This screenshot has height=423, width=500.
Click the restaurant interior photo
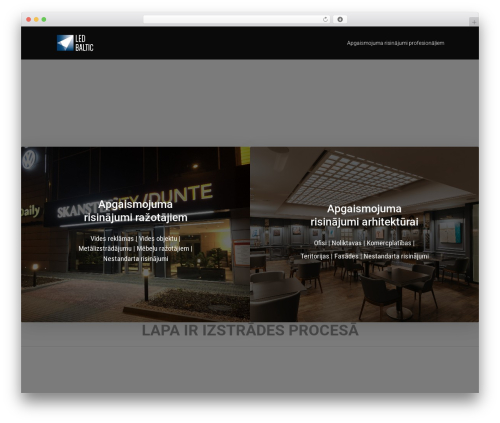(x=364, y=234)
